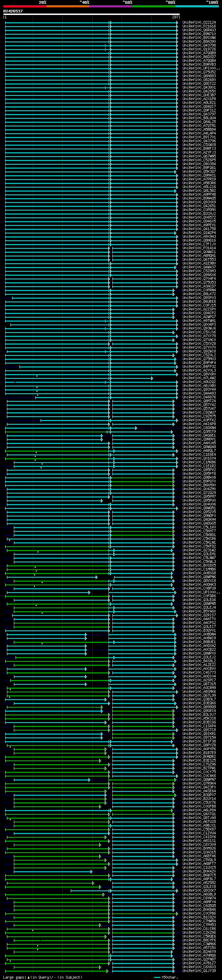Select hit label UniRef100_A4RQL7
Image resolution: width=222 pixels, height=980 pixels.
[199, 451]
